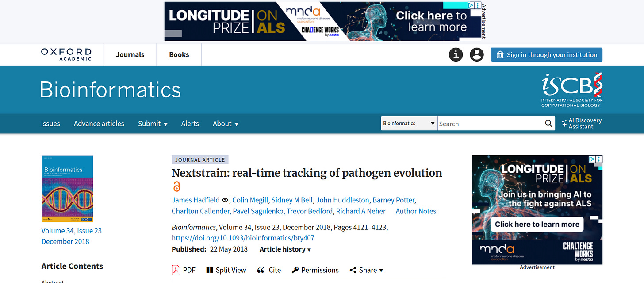Click the Share network icon
644x283 pixels.
(x=353, y=270)
